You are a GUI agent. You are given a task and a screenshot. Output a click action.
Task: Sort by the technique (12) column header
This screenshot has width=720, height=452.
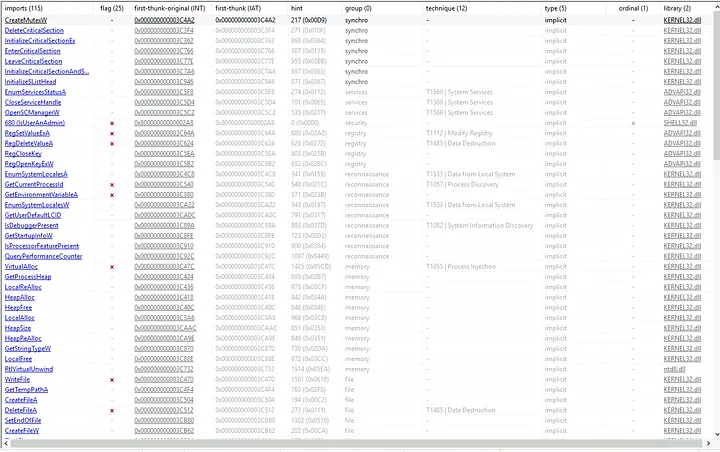click(x=446, y=8)
